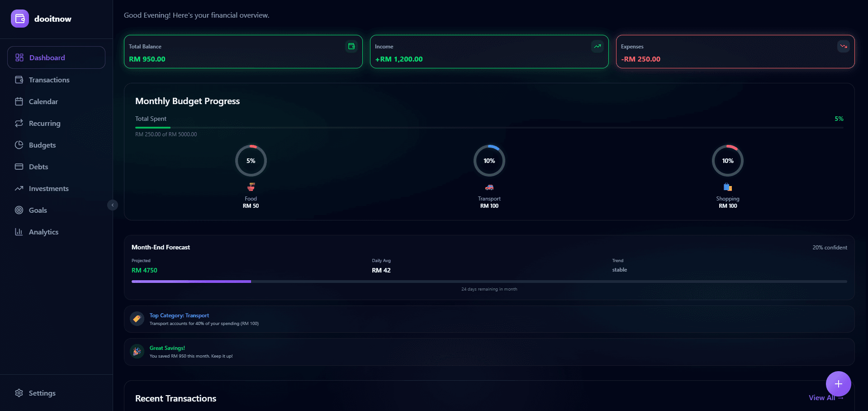Click the Food 5% circular progress ring
This screenshot has height=411, width=868.
251,161
